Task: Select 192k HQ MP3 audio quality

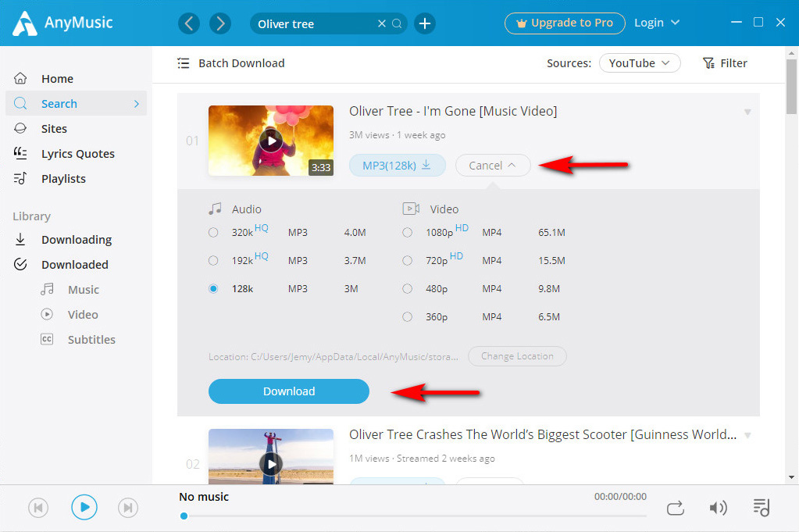Action: [x=213, y=260]
